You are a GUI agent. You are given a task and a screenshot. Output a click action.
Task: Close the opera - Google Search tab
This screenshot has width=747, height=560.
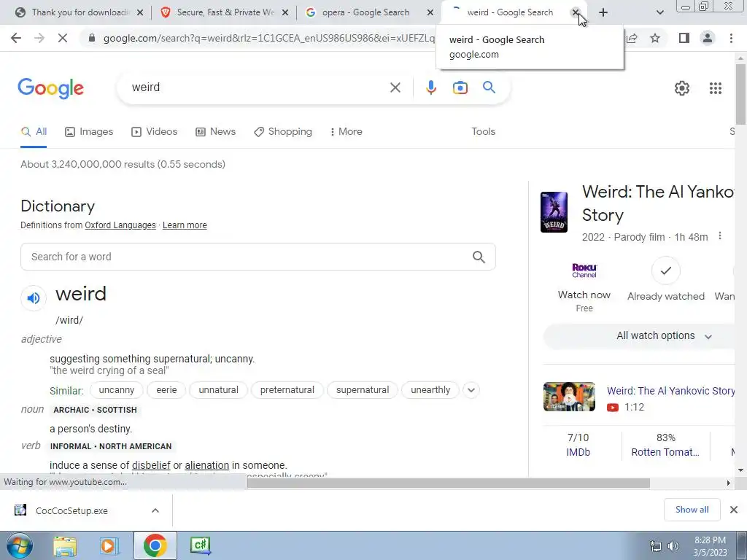tap(430, 12)
